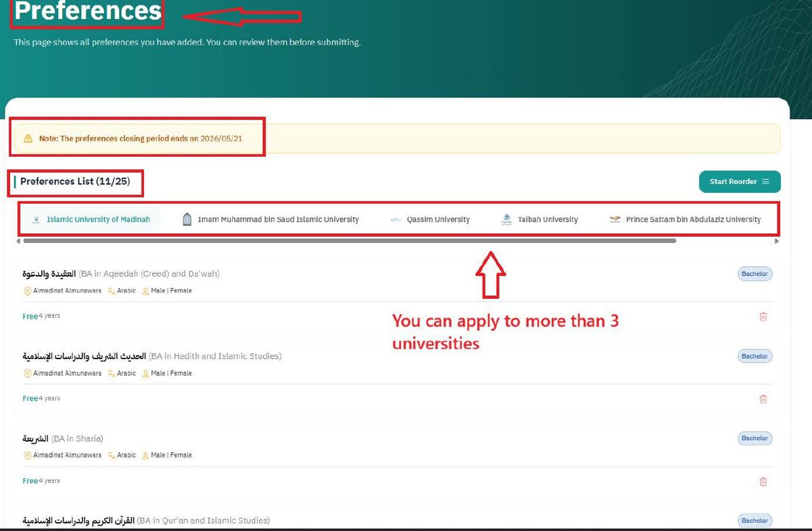The image size is (812, 531).
Task: Click 'Free 4 years' in Hadith row
Action: tap(41, 398)
